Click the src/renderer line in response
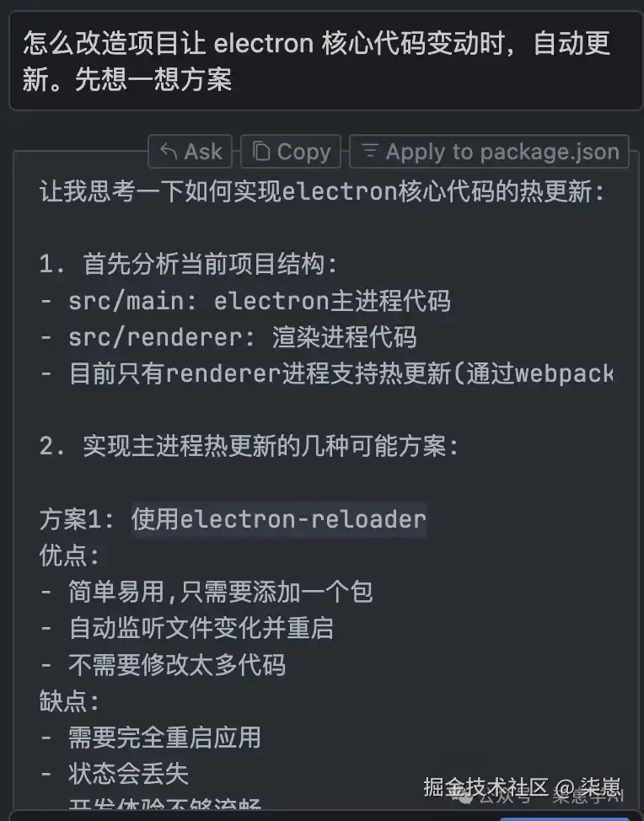Viewport: 644px width, 821px height. click(x=228, y=337)
